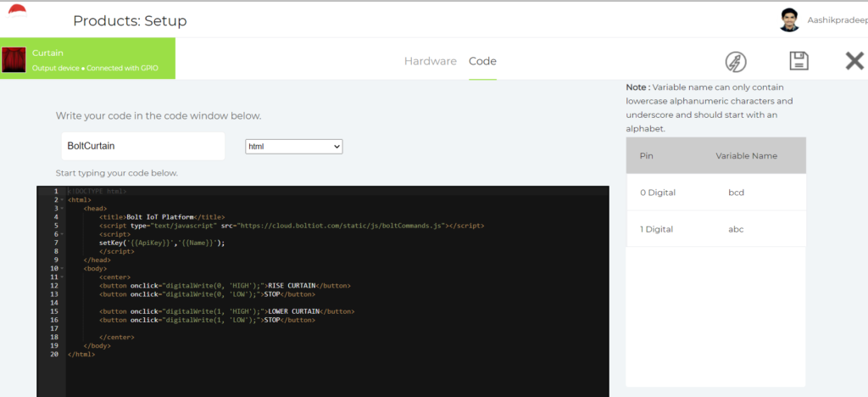
Task: Click the bcd variable name for pin 0
Action: click(x=736, y=193)
